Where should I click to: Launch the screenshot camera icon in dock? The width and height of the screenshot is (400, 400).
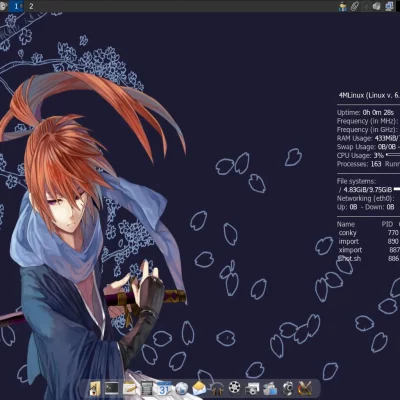point(252,389)
